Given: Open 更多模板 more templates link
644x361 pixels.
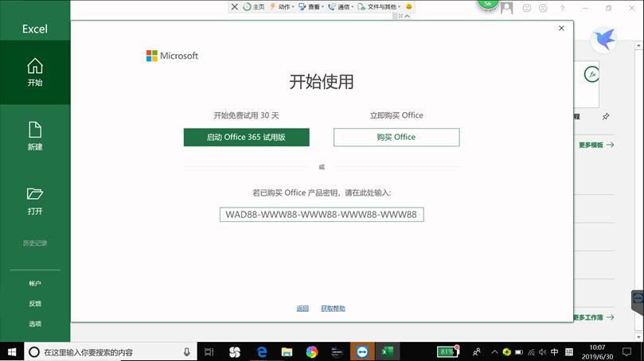Looking at the screenshot, I should coord(596,145).
